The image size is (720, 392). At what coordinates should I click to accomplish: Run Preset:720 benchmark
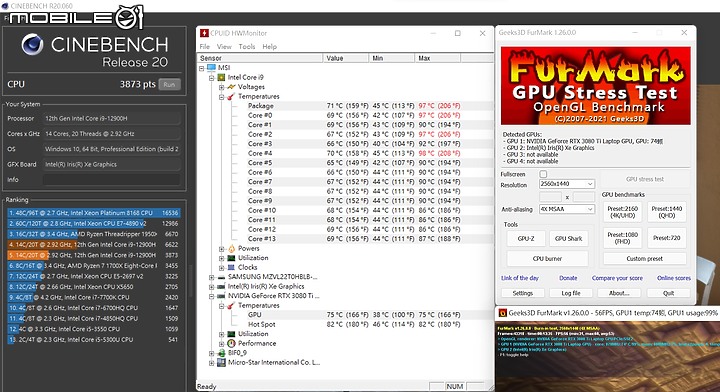(667, 238)
